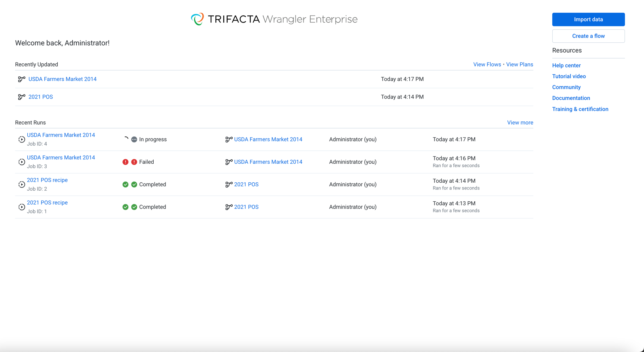Open 2021 POS flow link in Job 2 row
The height and width of the screenshot is (352, 644).
[246, 184]
